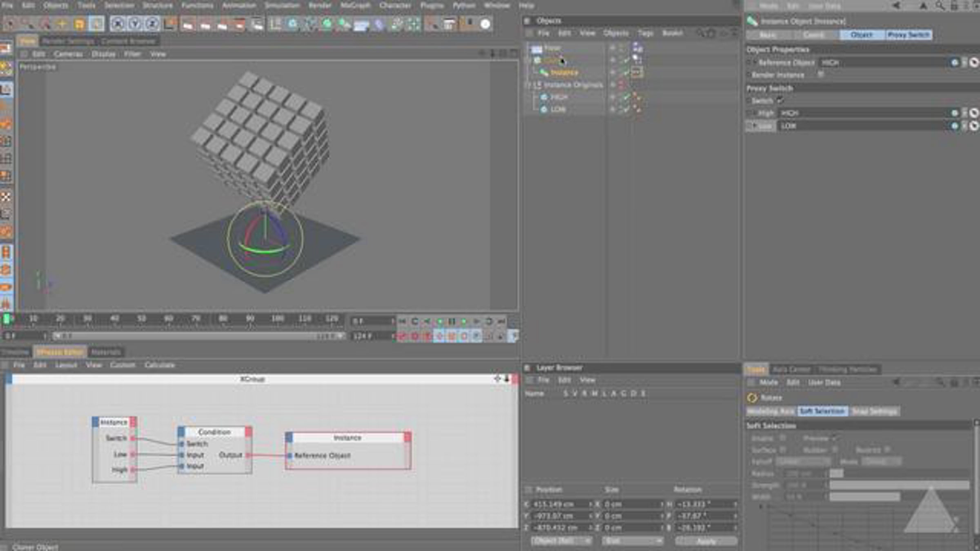This screenshot has width=980, height=551.
Task: Toggle the Y axis lock button
Action: click(135, 24)
